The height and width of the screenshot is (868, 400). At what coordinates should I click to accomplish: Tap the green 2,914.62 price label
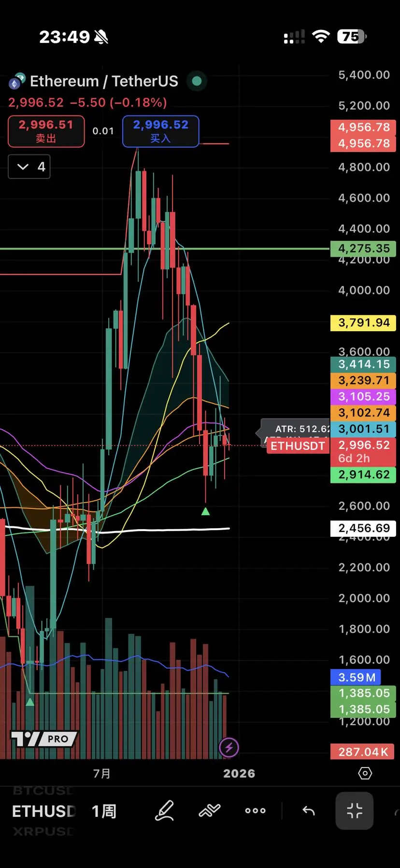tap(363, 475)
